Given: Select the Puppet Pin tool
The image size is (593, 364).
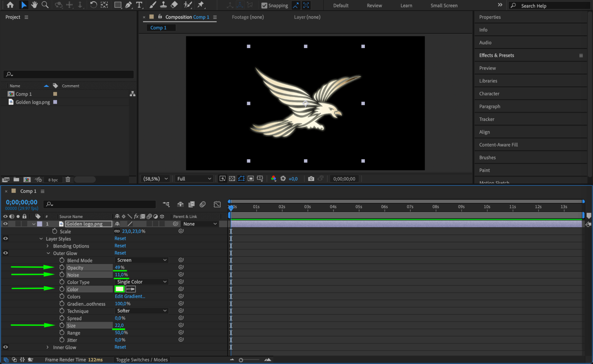Looking at the screenshot, I should coord(201,5).
